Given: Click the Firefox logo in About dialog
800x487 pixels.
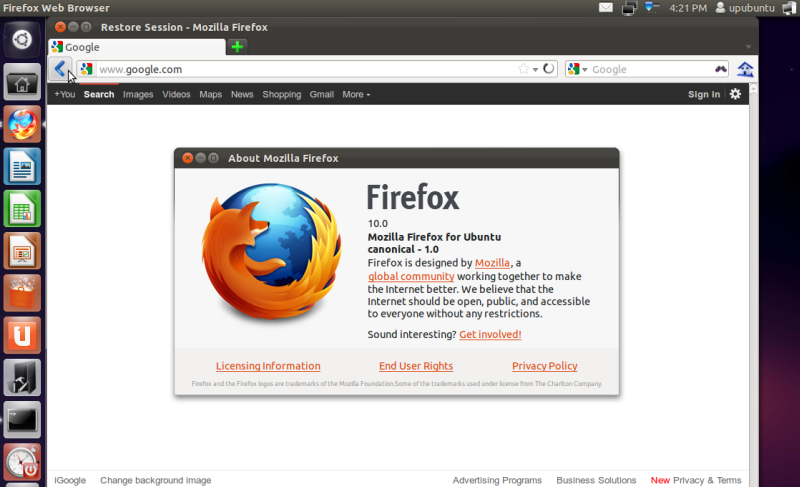Looking at the screenshot, I should [271, 252].
